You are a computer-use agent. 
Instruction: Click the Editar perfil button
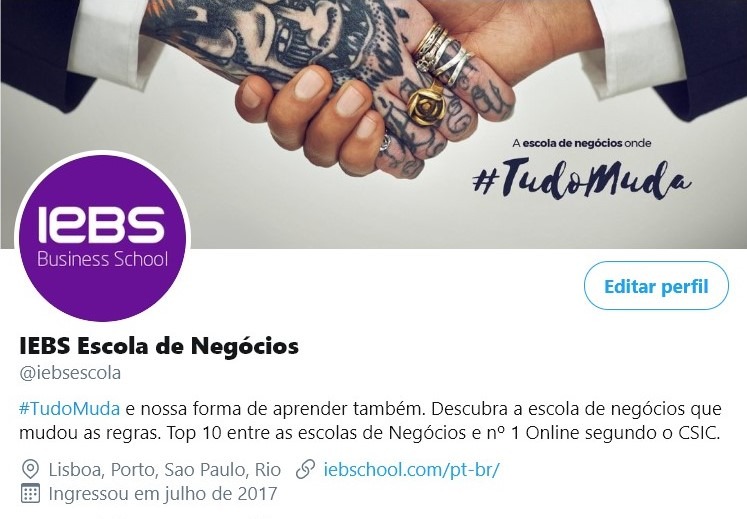(656, 285)
